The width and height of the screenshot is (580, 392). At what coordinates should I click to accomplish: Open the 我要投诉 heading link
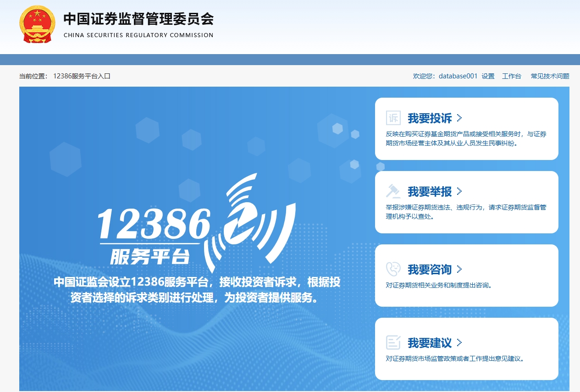(430, 118)
